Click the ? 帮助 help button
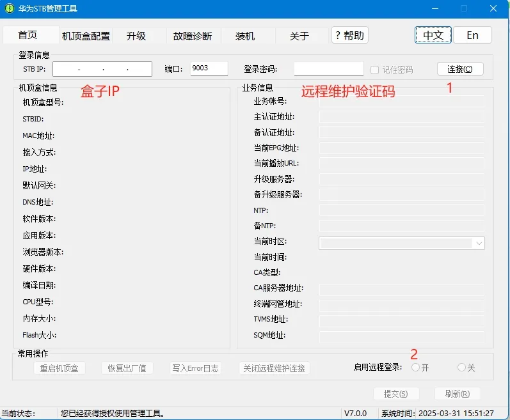Screen dimensions: 510x420 point(349,36)
